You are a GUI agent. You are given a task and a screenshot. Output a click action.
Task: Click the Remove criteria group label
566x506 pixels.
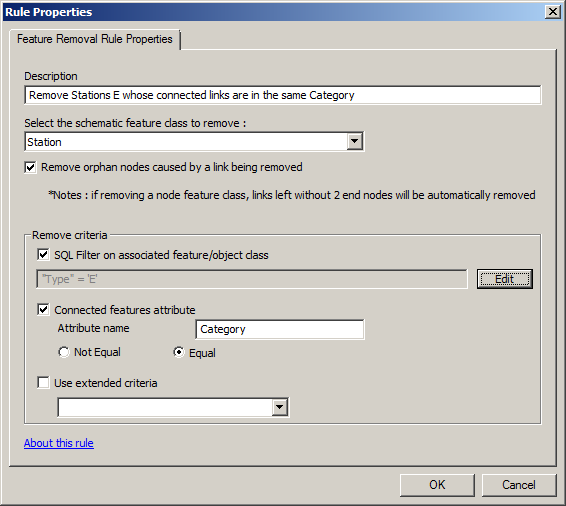point(70,235)
